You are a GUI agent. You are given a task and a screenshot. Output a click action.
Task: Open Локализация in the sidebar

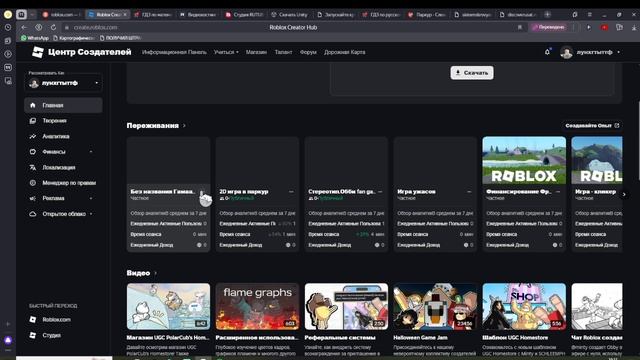coord(63,167)
